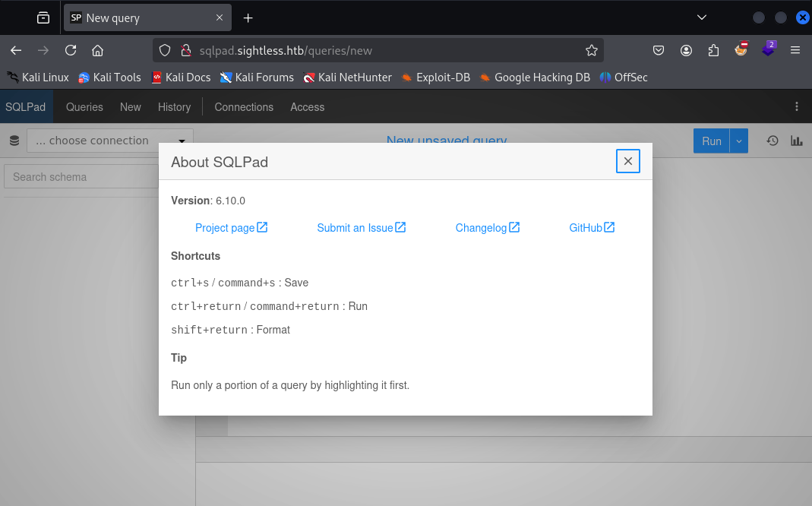Open the chart visualization icon

pos(797,141)
